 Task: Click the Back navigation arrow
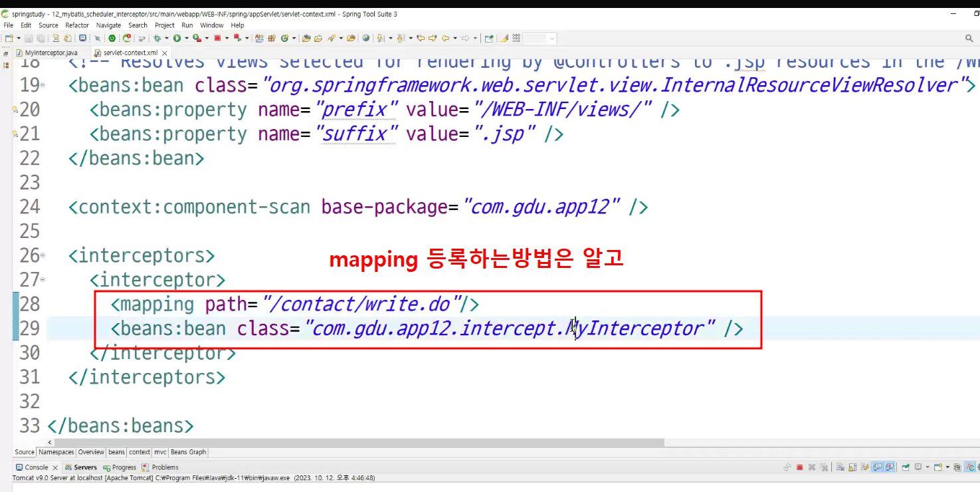pyautogui.click(x=446, y=39)
